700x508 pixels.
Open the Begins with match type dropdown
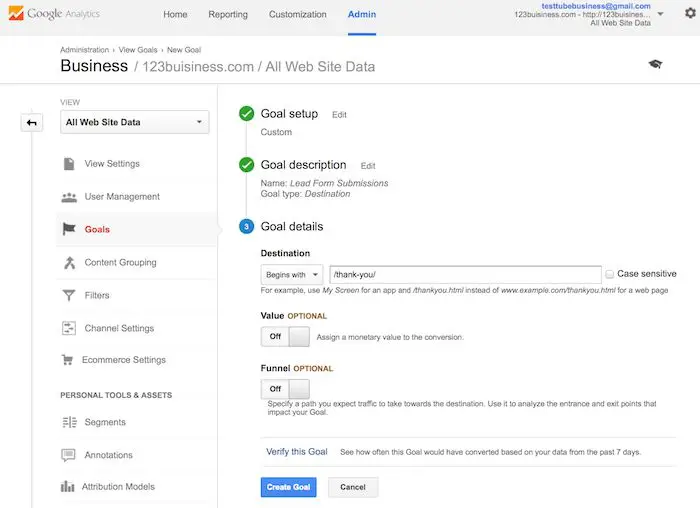point(291,274)
